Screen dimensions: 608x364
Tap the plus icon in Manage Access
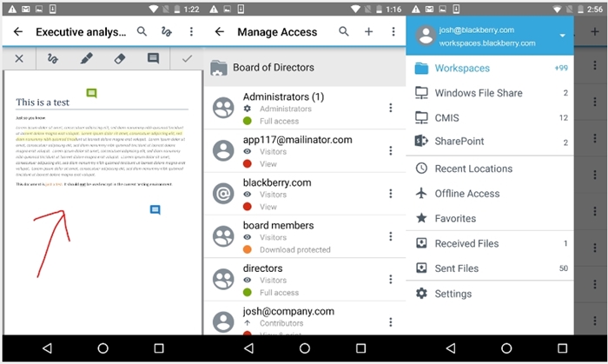[x=368, y=32]
